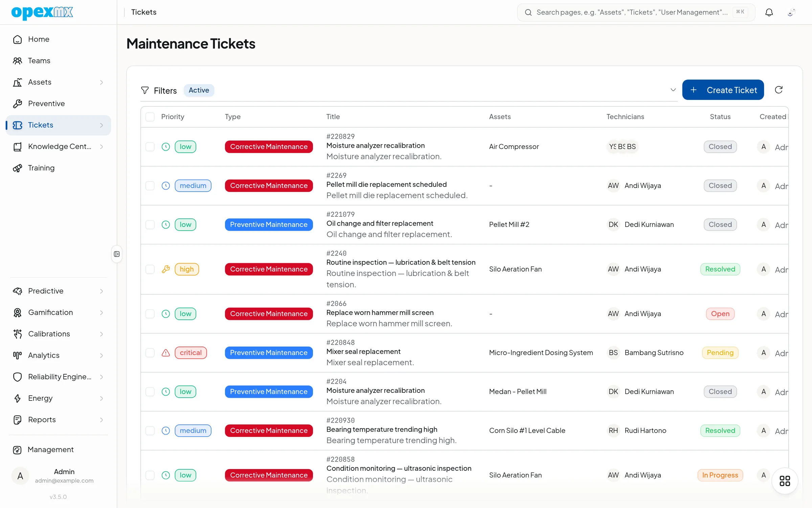The width and height of the screenshot is (812, 508).
Task: Check ticket #2269 row checkbox
Action: coord(150,186)
